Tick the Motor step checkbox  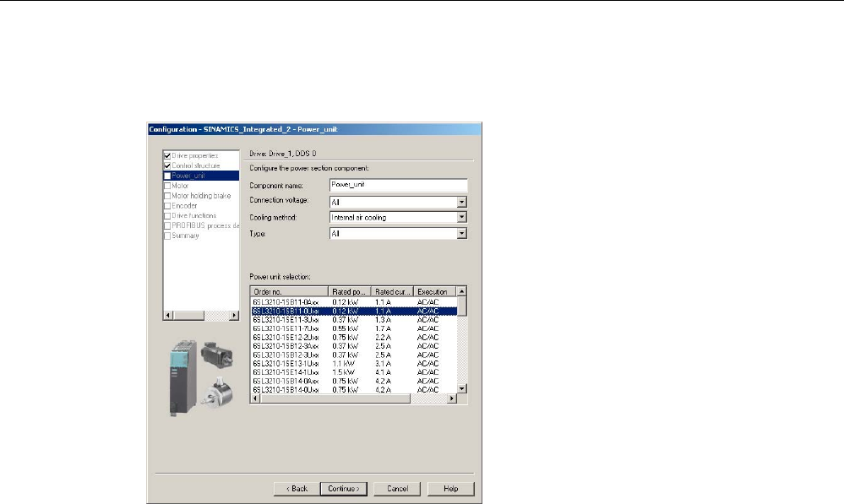point(167,186)
